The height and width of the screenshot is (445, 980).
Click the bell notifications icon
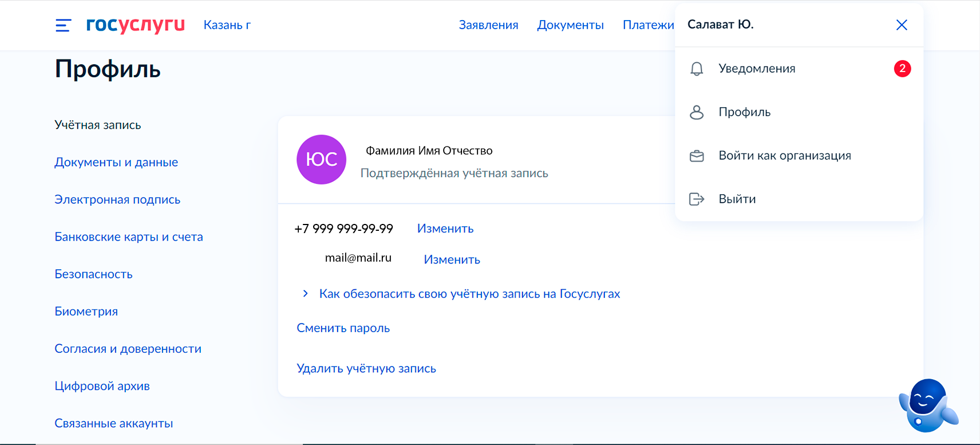tap(697, 69)
